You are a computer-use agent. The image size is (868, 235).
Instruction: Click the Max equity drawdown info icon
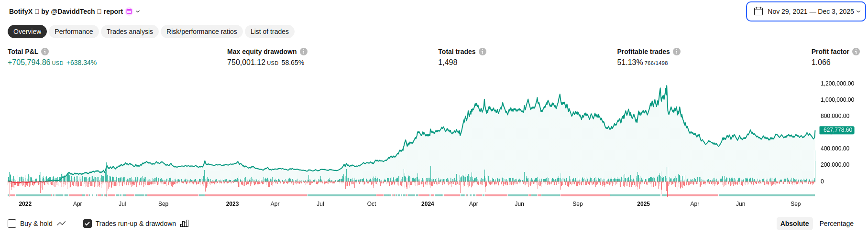point(304,52)
